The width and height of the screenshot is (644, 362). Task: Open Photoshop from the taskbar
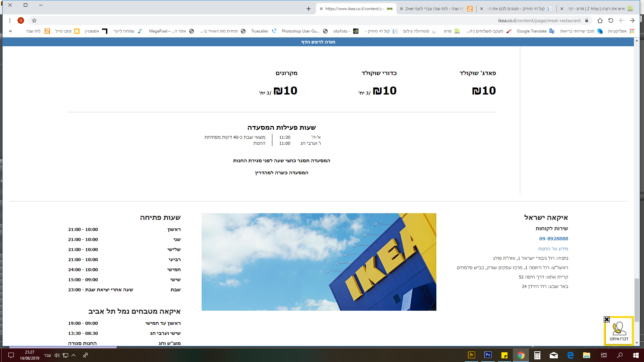tap(488, 355)
